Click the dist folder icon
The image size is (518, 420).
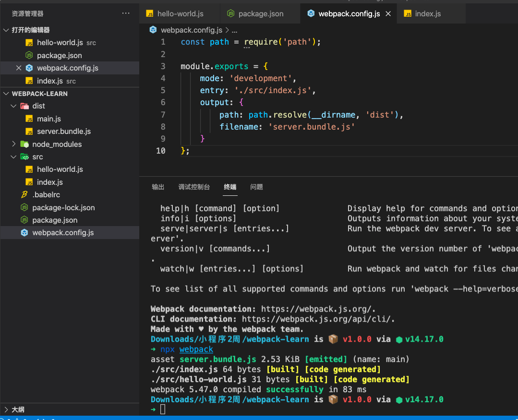24,106
